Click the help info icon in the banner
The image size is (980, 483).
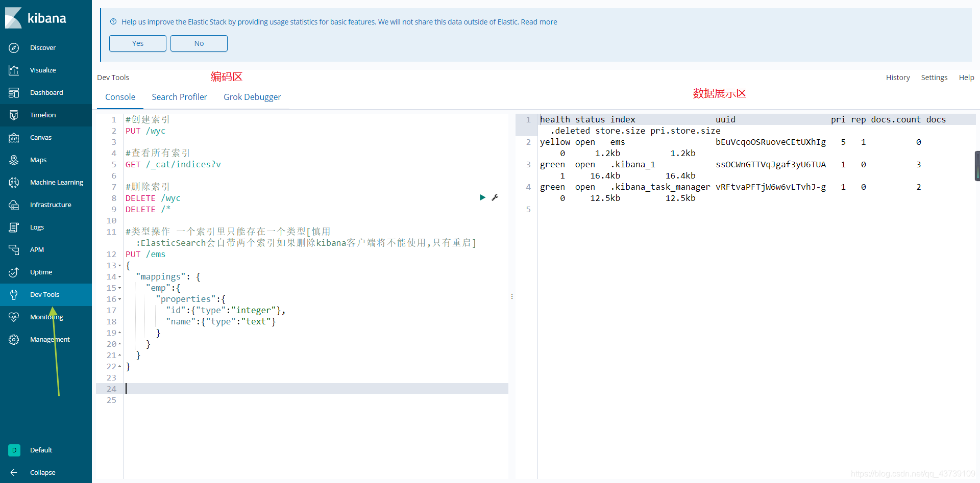tap(113, 21)
